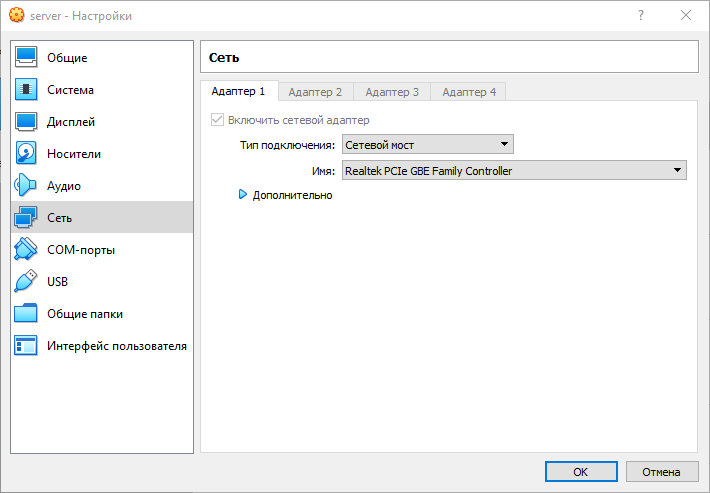The image size is (710, 493).
Task: Go to the Аудио category label
Action: (x=64, y=186)
